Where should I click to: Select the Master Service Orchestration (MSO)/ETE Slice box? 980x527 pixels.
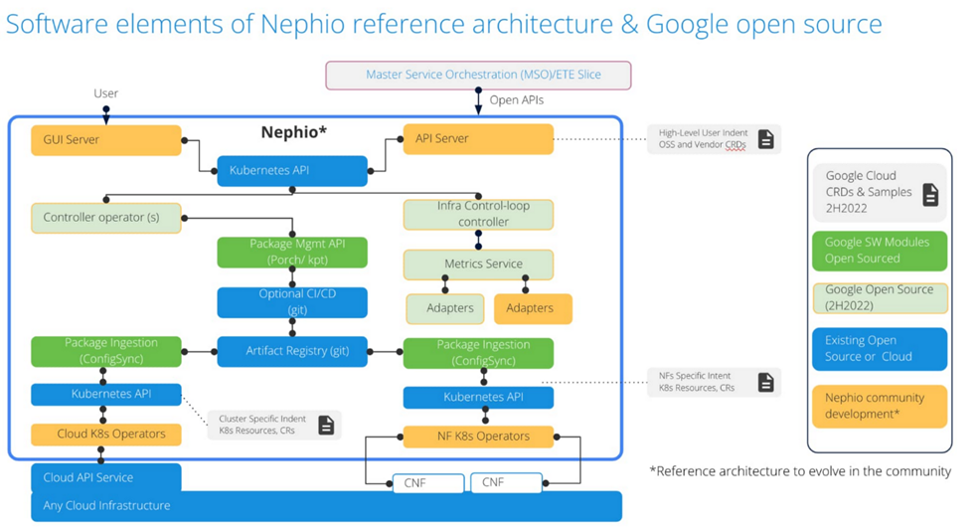coord(478,75)
